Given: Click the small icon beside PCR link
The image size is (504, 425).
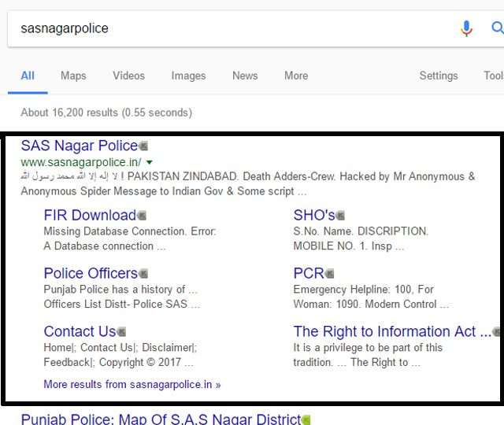Looking at the screenshot, I should (x=329, y=274).
